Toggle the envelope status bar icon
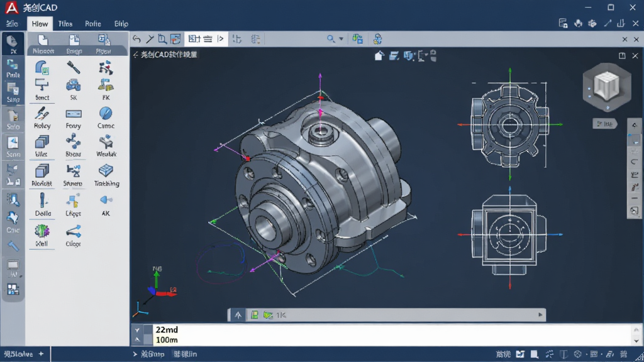Screen dimensions: 644x362 [x=520, y=354]
